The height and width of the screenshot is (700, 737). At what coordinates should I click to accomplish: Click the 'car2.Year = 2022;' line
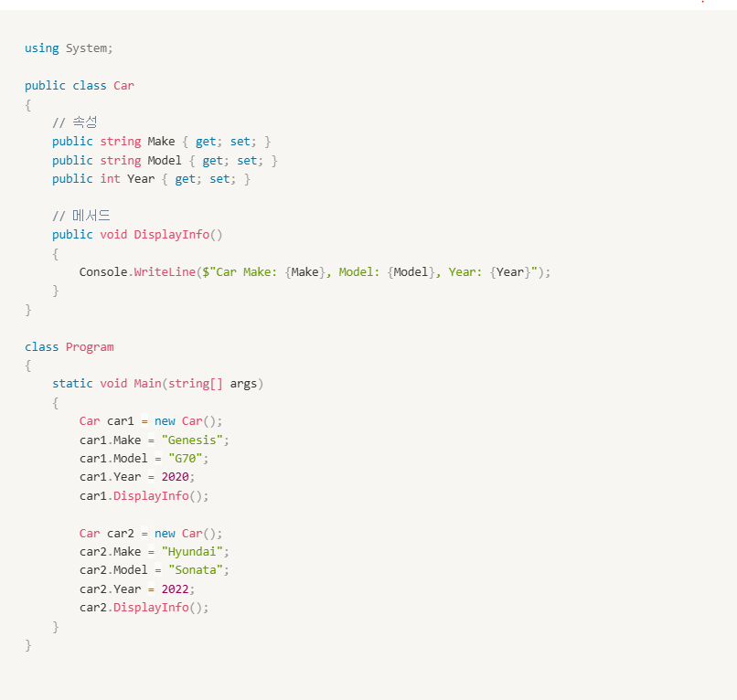click(x=137, y=589)
